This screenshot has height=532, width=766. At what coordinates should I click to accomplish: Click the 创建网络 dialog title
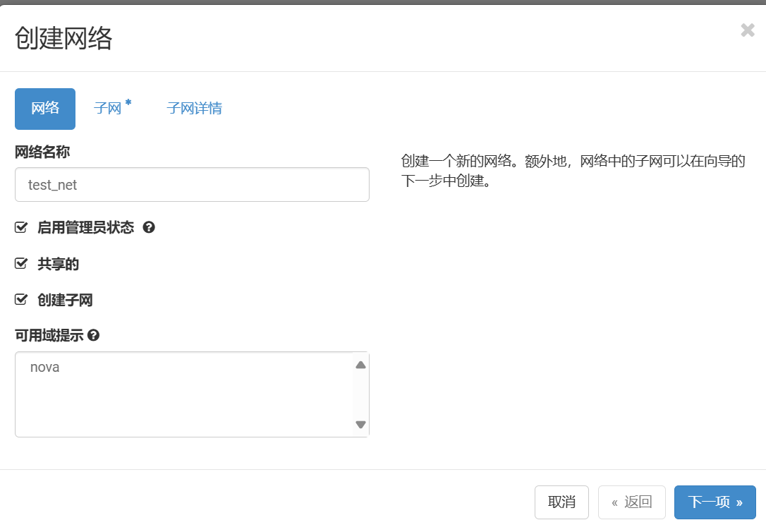63,39
